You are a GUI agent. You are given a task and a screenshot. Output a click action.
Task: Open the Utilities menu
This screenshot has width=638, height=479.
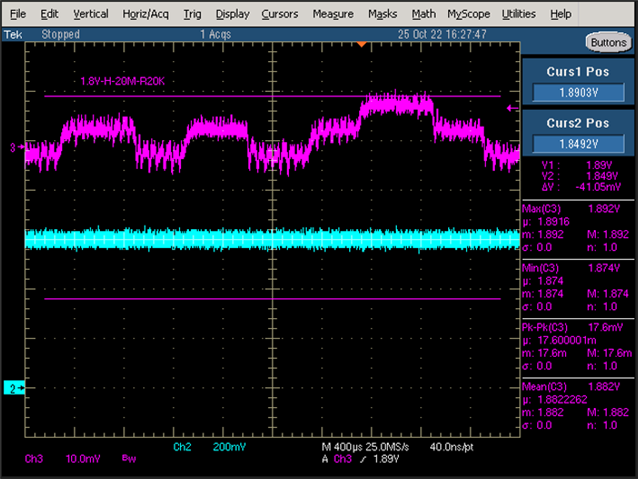tap(518, 14)
